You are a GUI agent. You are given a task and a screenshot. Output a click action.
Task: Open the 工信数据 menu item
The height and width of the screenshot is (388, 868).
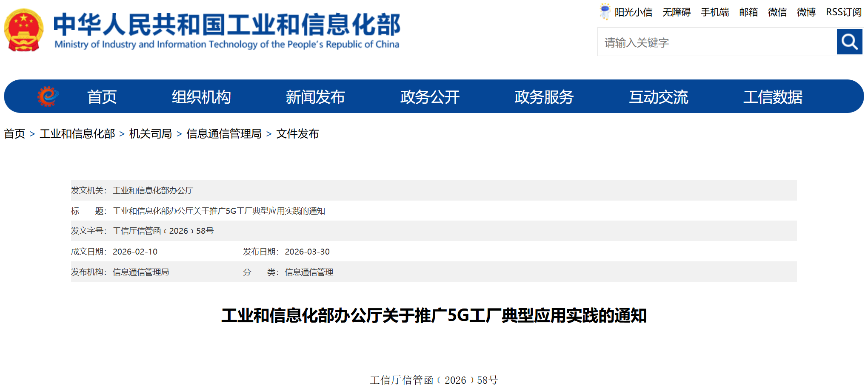coord(773,97)
